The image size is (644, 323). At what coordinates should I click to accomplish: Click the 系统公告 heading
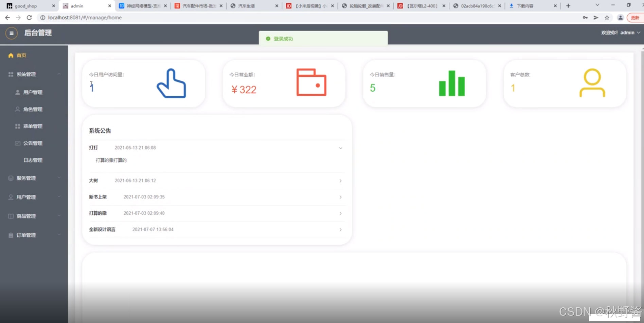click(x=100, y=131)
